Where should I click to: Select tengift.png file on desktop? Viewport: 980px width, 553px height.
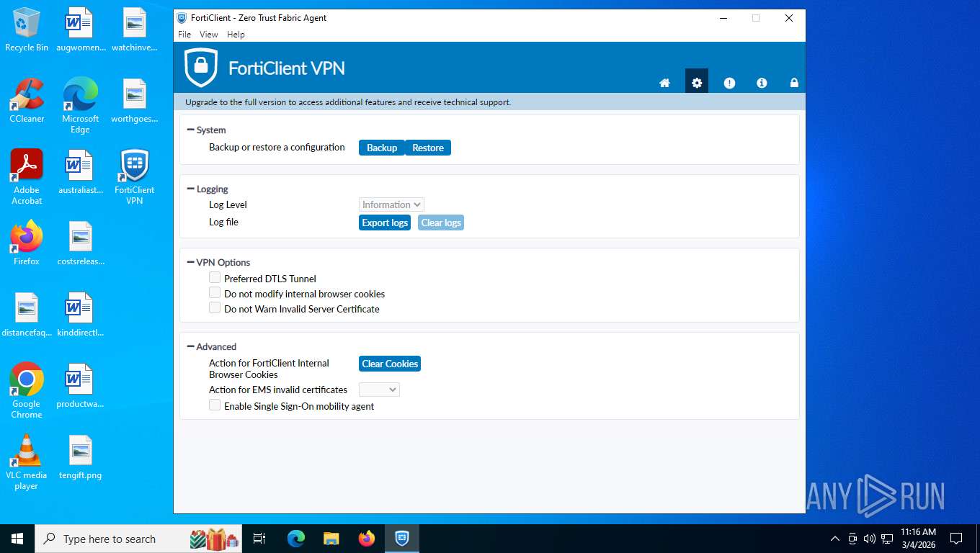(x=80, y=457)
